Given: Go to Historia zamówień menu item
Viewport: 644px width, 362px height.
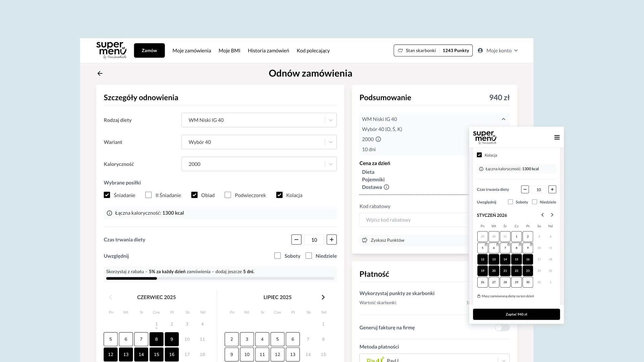Looking at the screenshot, I should click(268, 51).
